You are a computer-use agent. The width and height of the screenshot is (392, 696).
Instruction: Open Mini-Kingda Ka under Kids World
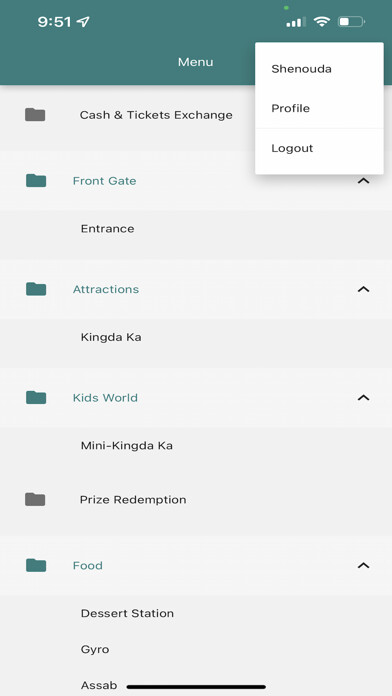point(196,445)
